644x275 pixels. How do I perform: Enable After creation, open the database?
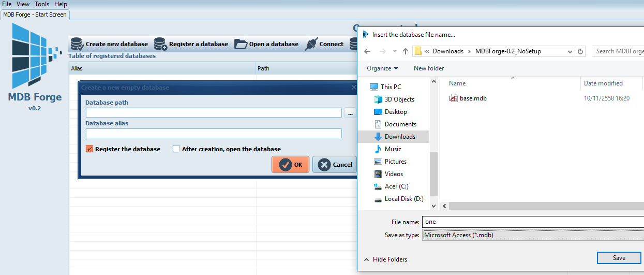tap(176, 149)
